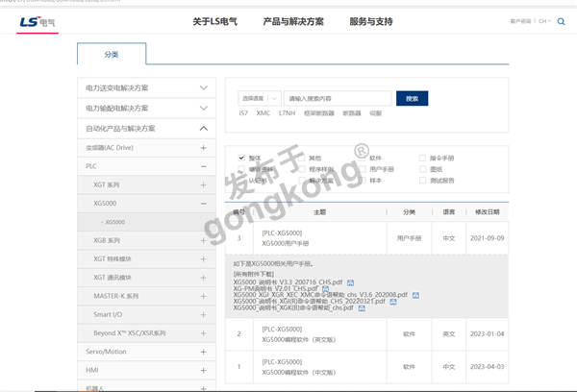Viewport: 577px width, 392px height.
Task: Click the search keyword input field
Action: (x=339, y=98)
